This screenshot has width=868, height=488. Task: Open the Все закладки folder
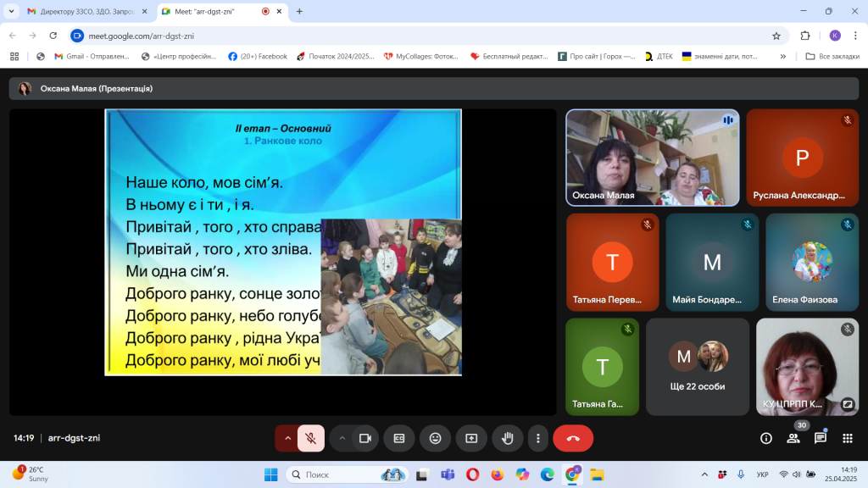pyautogui.click(x=832, y=57)
